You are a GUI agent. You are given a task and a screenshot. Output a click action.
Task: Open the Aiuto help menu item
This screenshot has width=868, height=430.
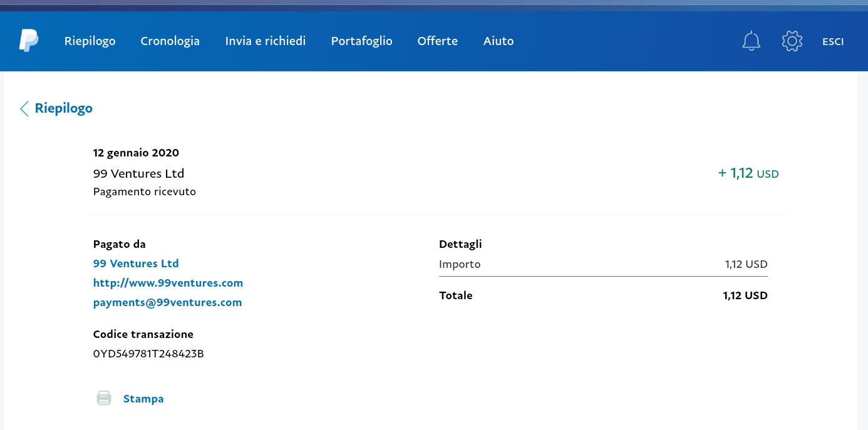[x=499, y=41]
